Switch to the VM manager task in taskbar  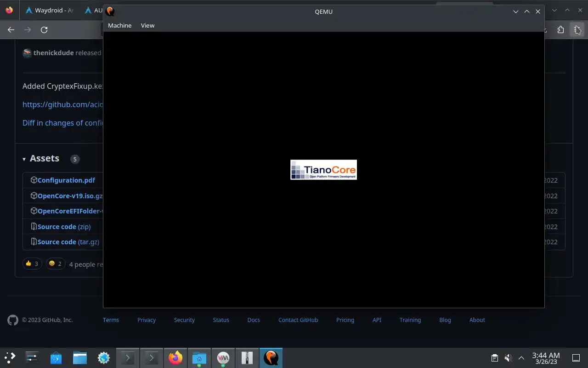pyautogui.click(x=223, y=358)
